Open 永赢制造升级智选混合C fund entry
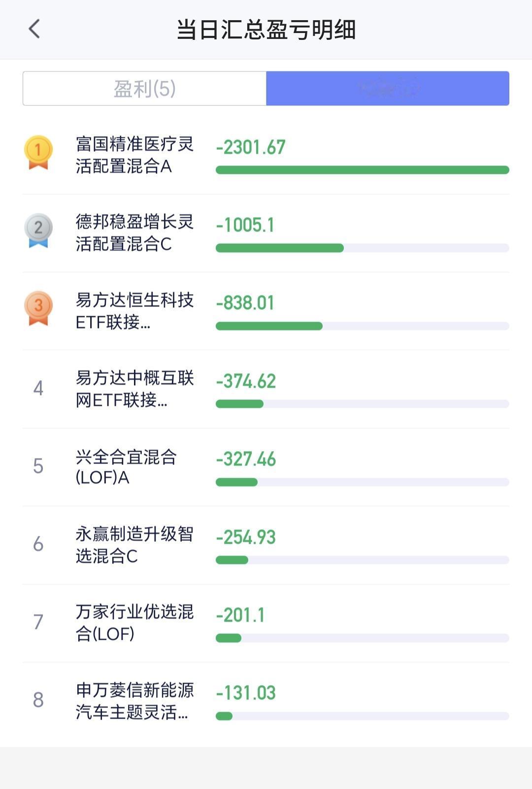The width and height of the screenshot is (532, 789). coord(266,545)
